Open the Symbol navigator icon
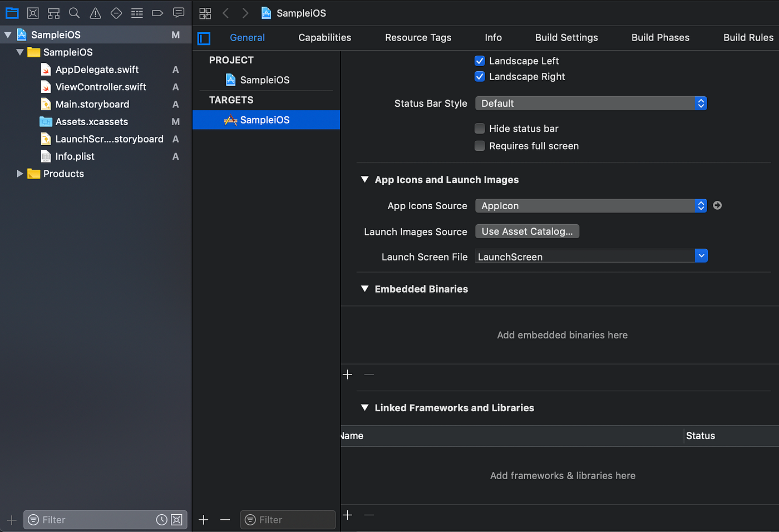Screen dimensions: 779x532 [53, 13]
